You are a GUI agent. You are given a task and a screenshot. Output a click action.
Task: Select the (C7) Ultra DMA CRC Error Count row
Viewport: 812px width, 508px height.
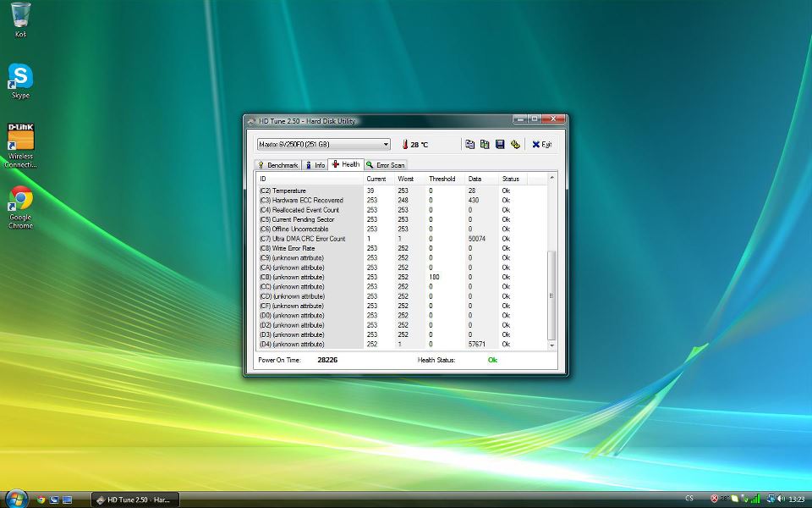402,239
